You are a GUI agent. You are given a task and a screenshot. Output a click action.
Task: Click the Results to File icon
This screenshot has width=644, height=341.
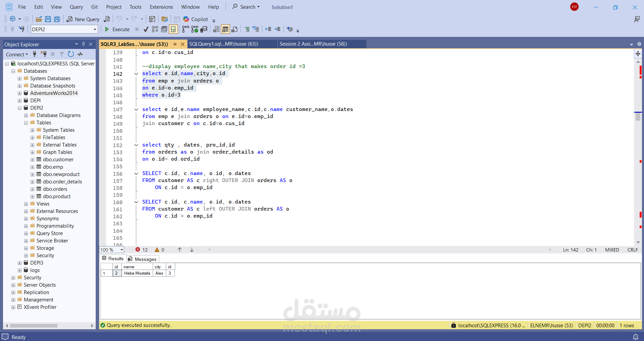point(234,29)
